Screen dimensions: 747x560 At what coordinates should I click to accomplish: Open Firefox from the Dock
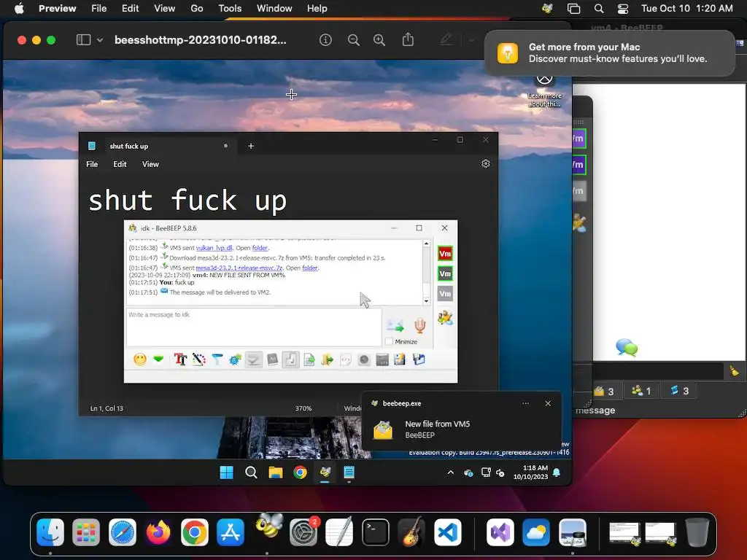coord(158,532)
